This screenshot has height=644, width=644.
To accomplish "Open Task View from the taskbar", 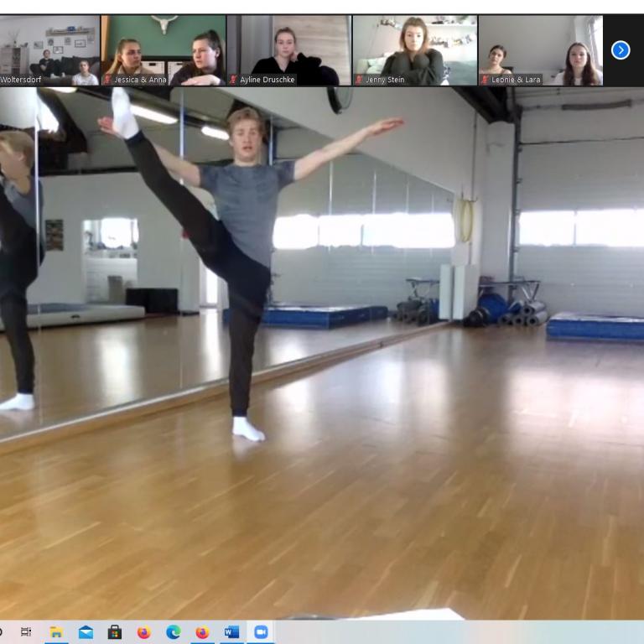I will [x=26, y=632].
